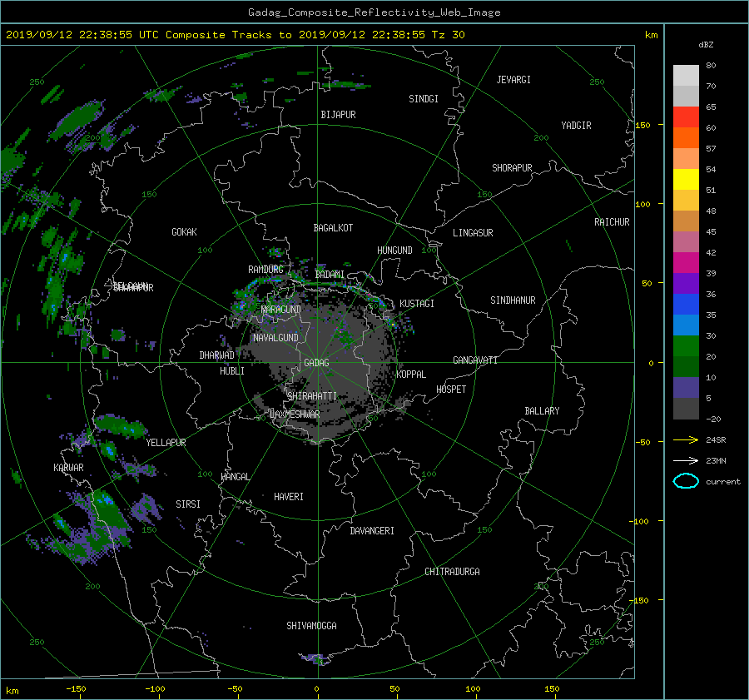Screen dimensions: 749x700
Task: Click the DHARWAD label
Action: click(216, 355)
